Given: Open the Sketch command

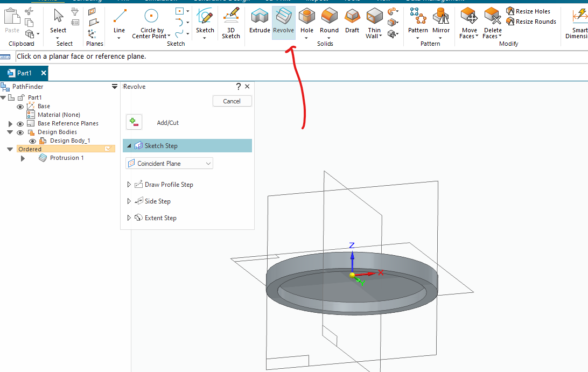Looking at the screenshot, I should (205, 20).
